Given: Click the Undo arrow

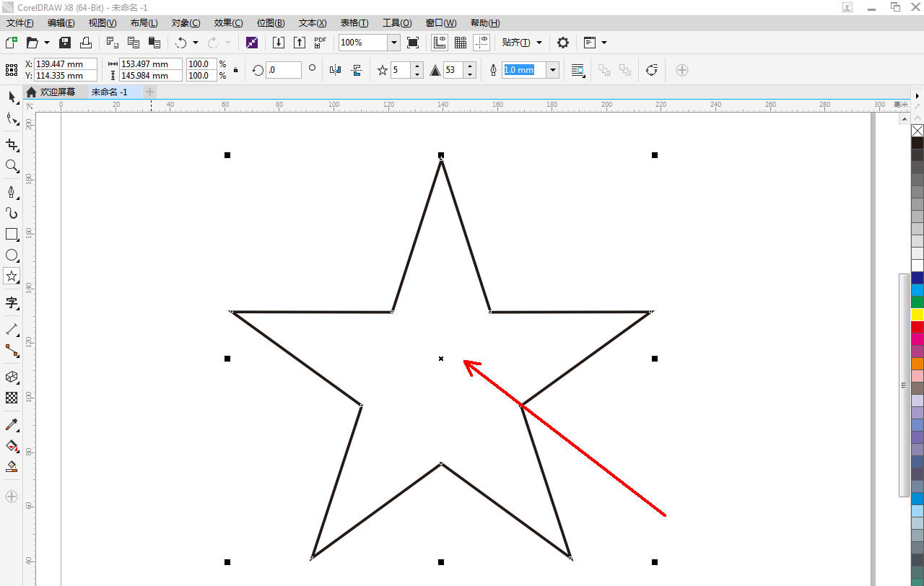Looking at the screenshot, I should (180, 43).
